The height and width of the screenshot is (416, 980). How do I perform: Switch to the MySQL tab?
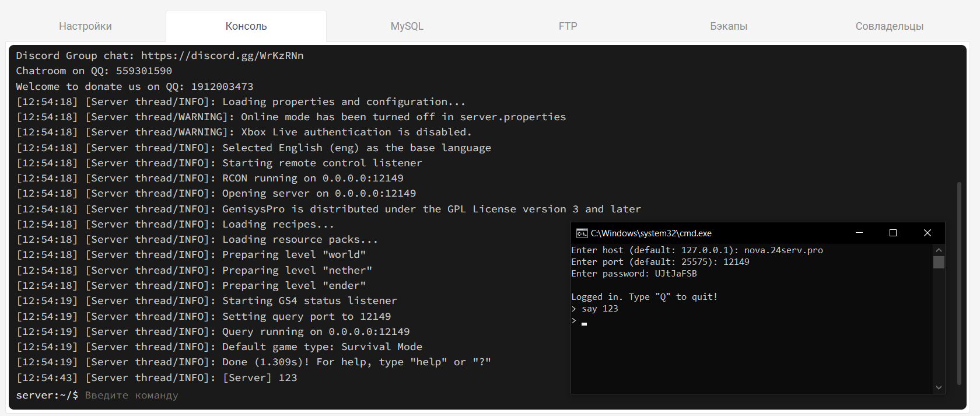pyautogui.click(x=407, y=26)
